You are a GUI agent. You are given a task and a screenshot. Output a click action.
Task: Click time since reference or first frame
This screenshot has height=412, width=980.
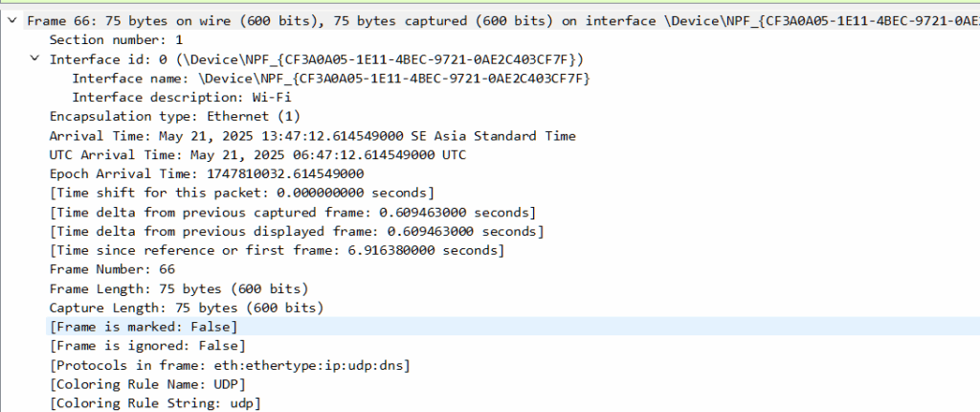pos(277,250)
